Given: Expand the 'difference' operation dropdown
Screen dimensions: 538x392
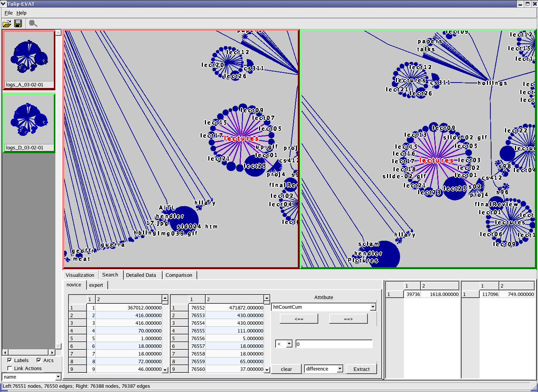Looking at the screenshot, I should point(340,369).
